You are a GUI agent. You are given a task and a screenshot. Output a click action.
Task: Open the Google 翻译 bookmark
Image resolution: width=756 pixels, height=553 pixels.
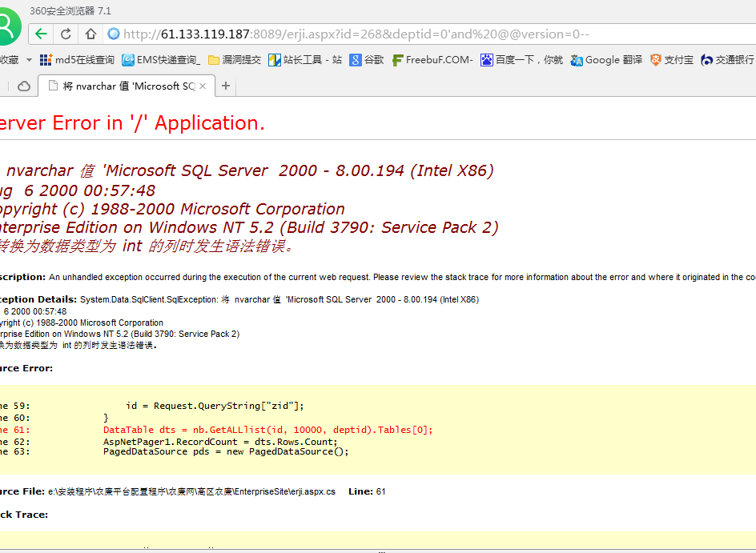[606, 60]
